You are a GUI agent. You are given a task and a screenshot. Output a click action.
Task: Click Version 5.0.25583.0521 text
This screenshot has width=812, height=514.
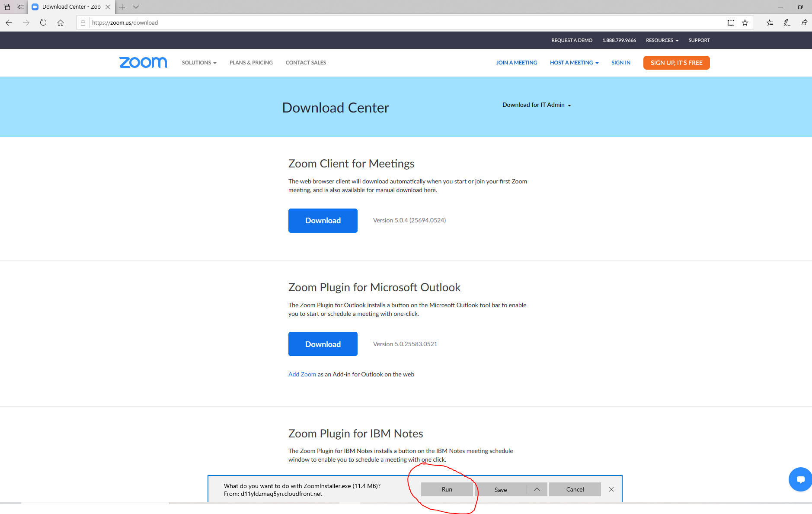pos(405,344)
